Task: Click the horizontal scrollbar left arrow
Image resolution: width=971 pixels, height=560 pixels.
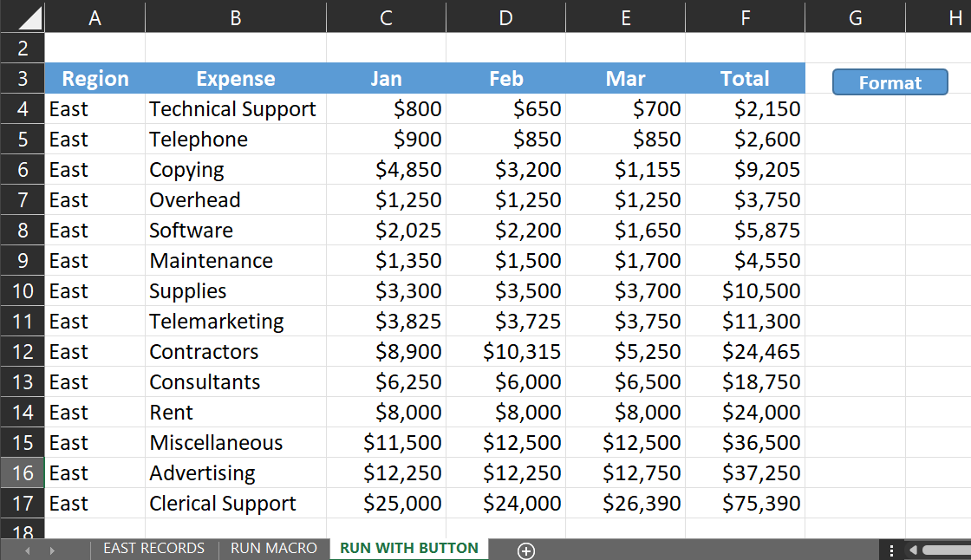Action: 912,550
